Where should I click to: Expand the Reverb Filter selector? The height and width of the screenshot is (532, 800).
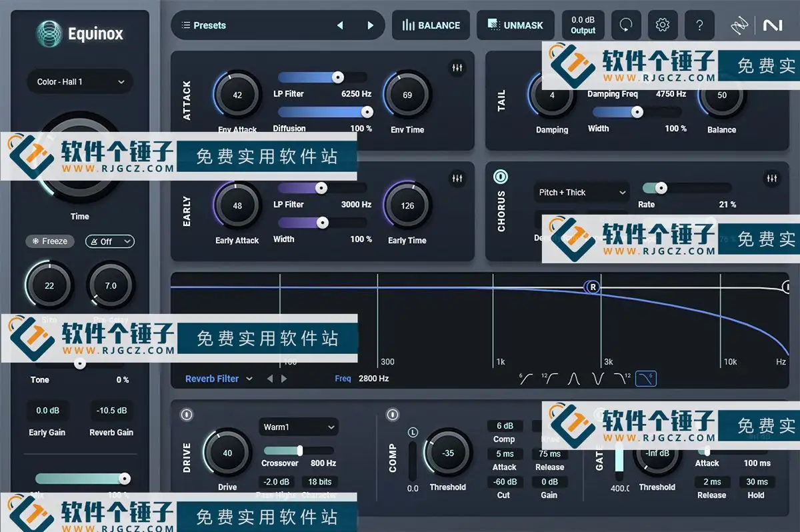click(x=219, y=379)
